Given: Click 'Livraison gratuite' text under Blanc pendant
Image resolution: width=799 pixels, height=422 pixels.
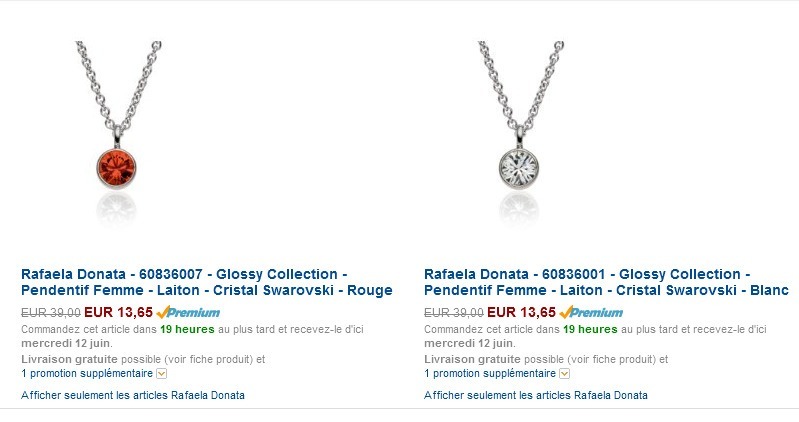Looking at the screenshot, I should (472, 359).
